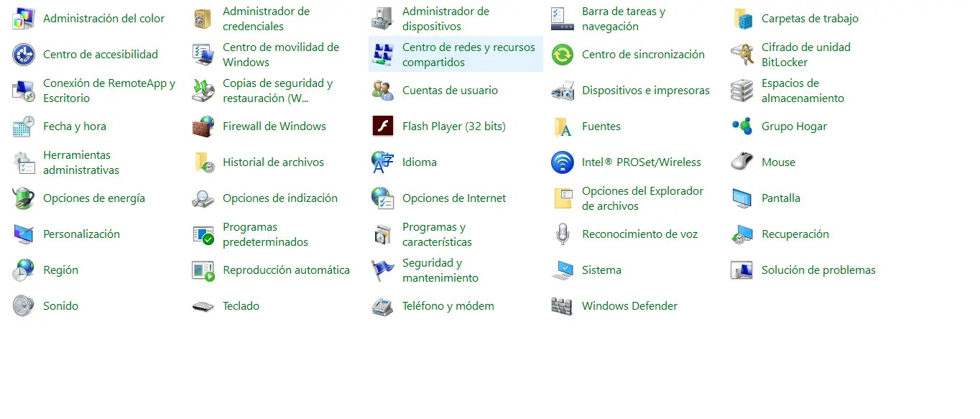Open the Intel PROSet/Wireless blue icon
This screenshot has height=419, width=980.
tap(563, 162)
